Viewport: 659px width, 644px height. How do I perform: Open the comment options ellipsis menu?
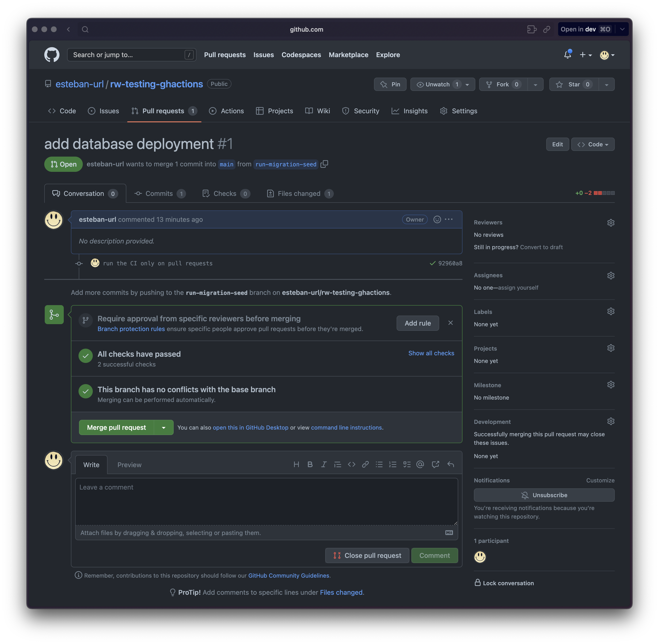(x=449, y=219)
